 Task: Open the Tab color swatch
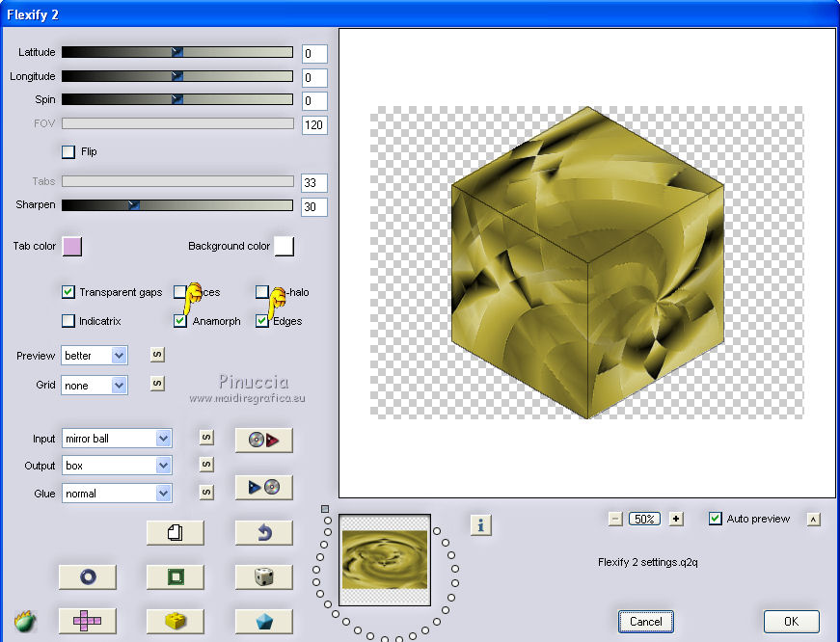[72, 247]
